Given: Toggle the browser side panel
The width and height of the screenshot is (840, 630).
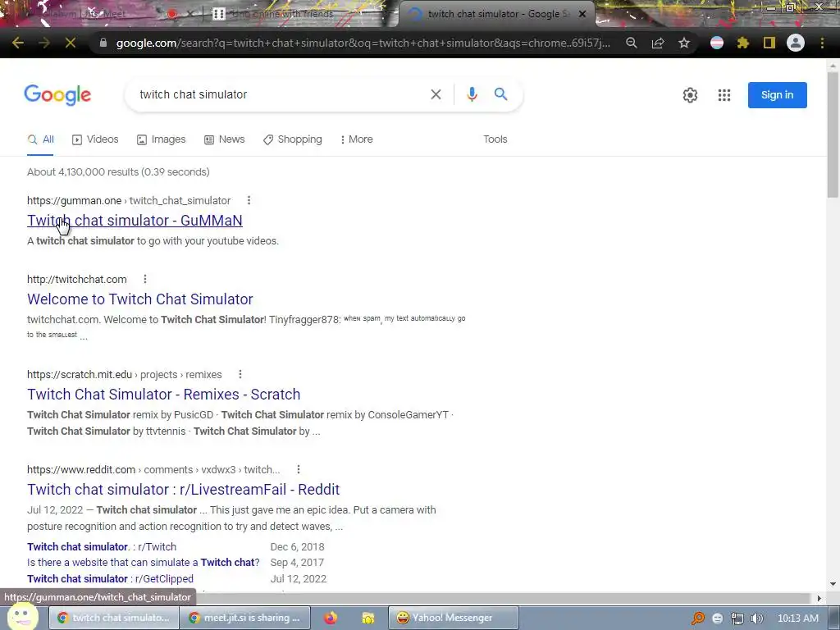Looking at the screenshot, I should click(x=769, y=43).
